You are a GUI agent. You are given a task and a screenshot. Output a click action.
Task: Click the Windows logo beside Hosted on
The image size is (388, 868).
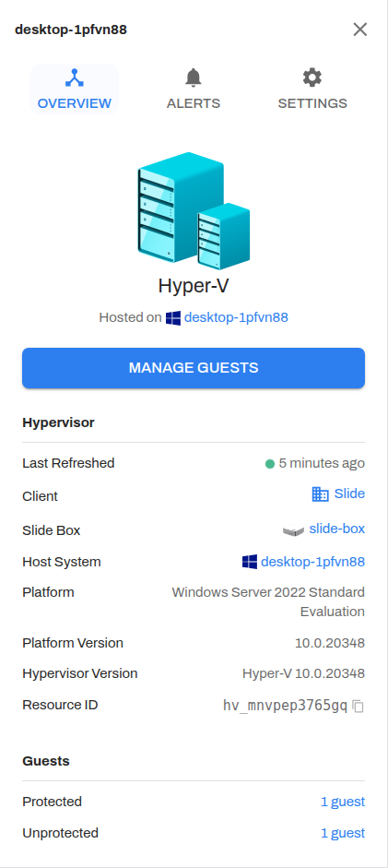[x=173, y=317]
